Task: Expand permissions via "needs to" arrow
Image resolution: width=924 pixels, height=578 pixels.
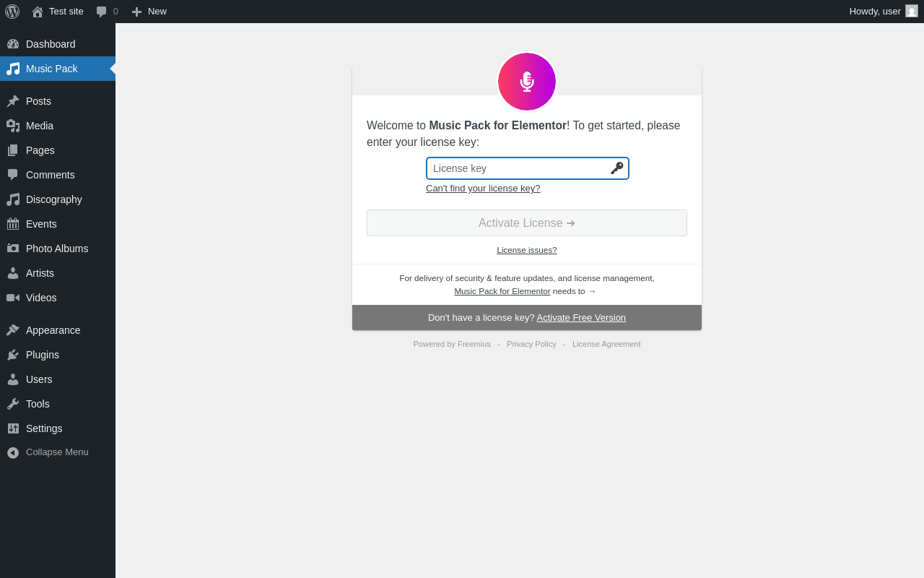Action: [575, 291]
